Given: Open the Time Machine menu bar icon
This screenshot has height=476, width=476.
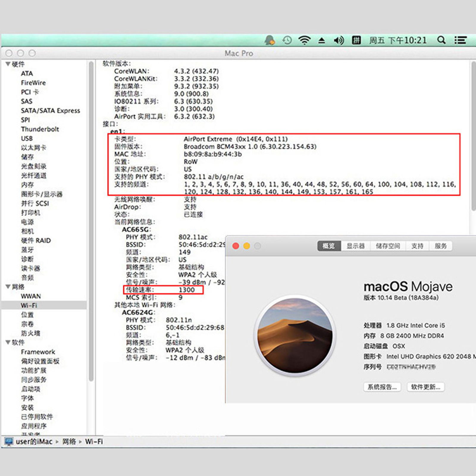Looking at the screenshot, I should tap(287, 40).
